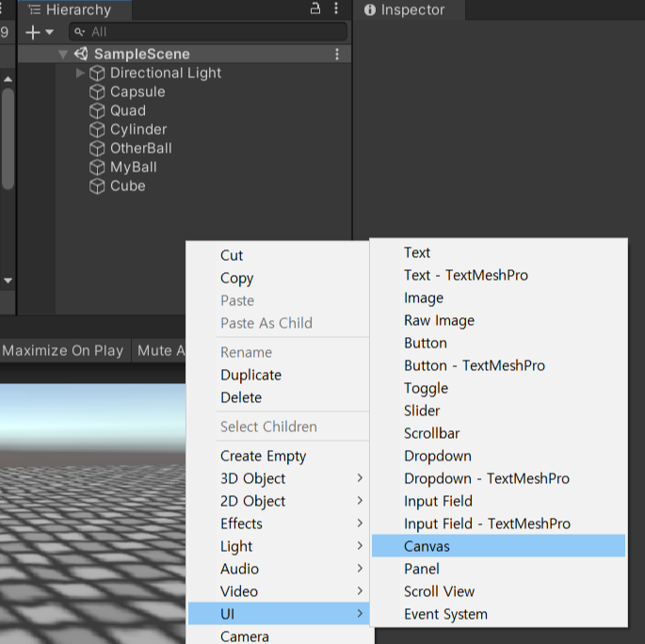Click the cube icon beside MyBall
This screenshot has width=645, height=644.
pos(97,168)
